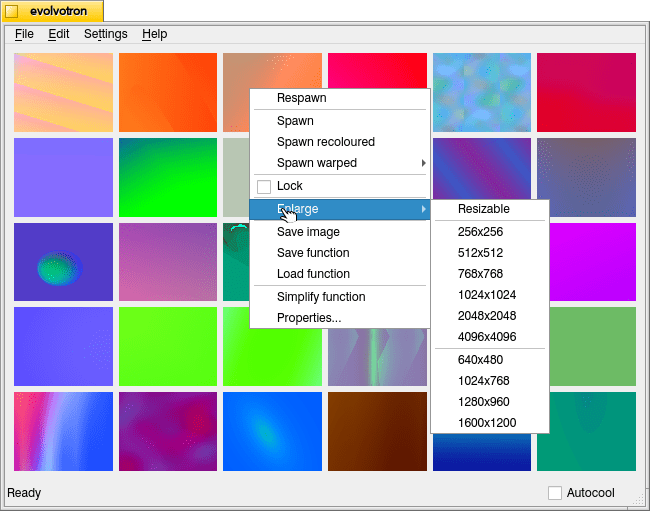
Task: Select the purple magenta blotchy thumbnail
Action: [168, 431]
